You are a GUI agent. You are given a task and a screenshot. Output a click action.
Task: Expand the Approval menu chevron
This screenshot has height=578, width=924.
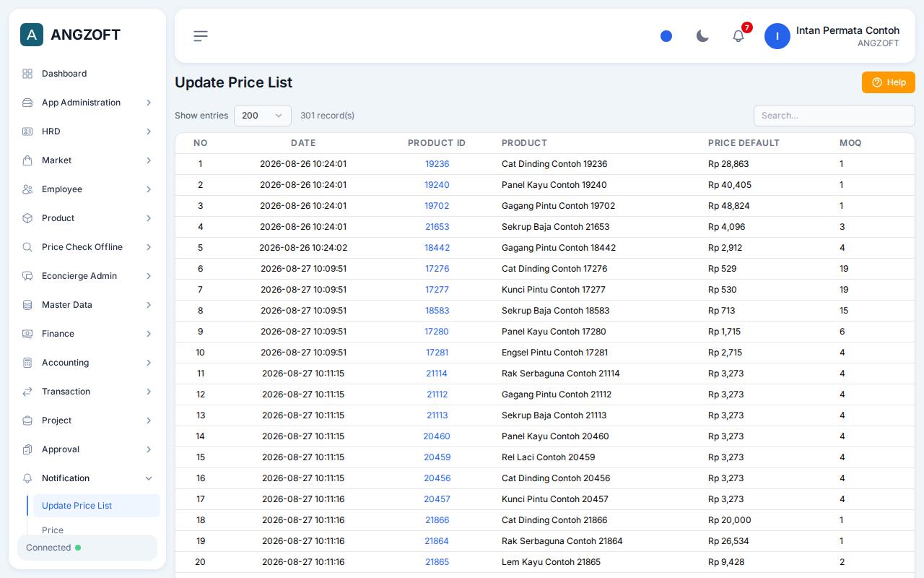149,449
